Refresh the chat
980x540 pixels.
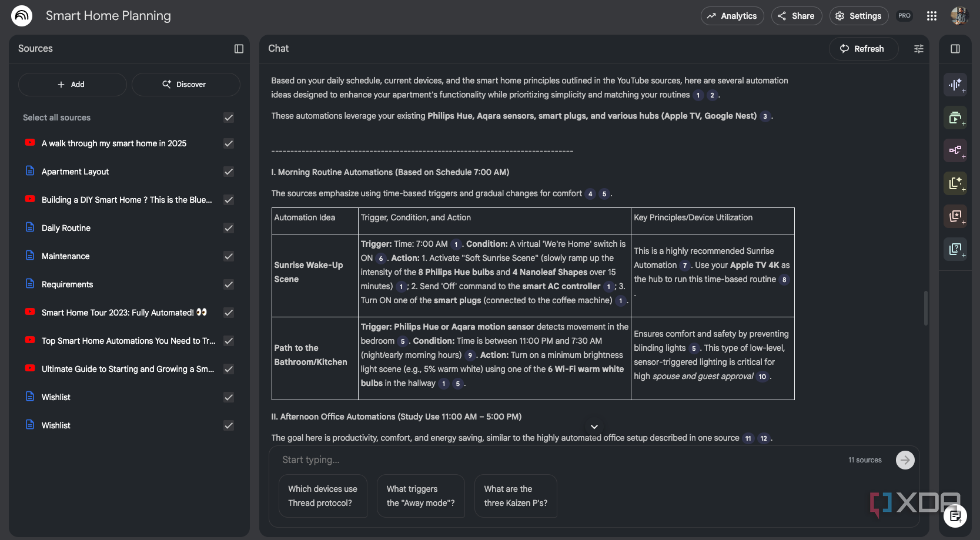pos(864,49)
